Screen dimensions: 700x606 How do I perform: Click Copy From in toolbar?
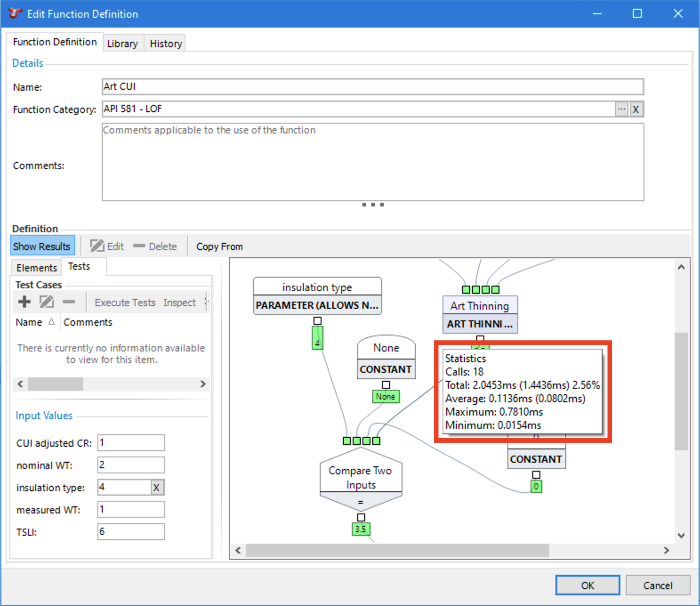[x=219, y=246]
